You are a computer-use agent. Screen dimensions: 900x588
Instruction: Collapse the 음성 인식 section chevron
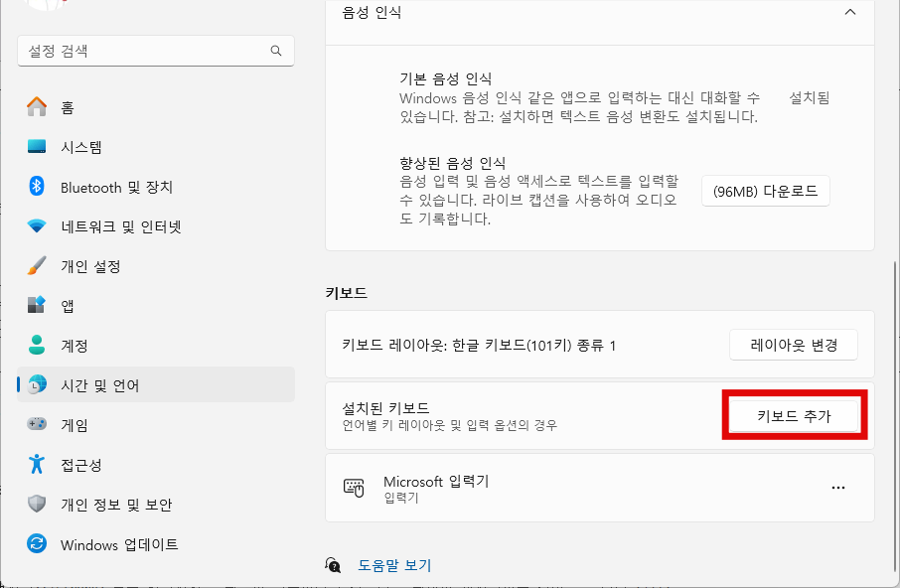[x=849, y=13]
